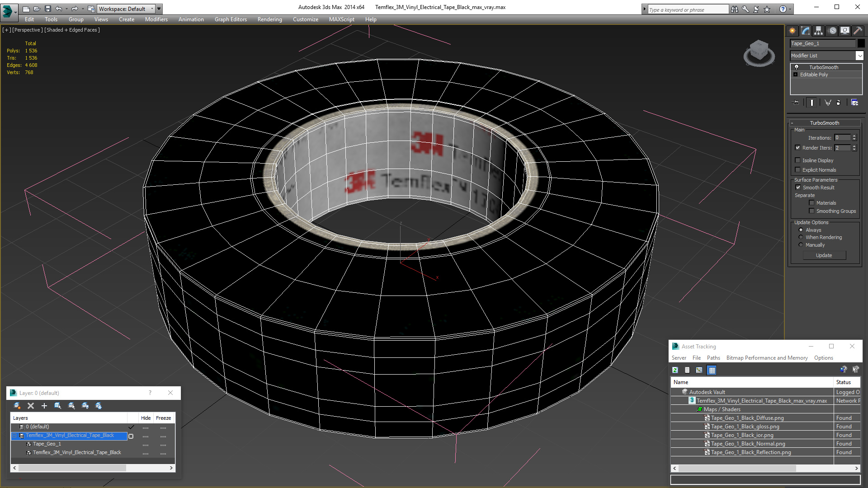Screen dimensions: 868x488
Task: Open the Create panel sun icon tab
Action: click(x=793, y=31)
